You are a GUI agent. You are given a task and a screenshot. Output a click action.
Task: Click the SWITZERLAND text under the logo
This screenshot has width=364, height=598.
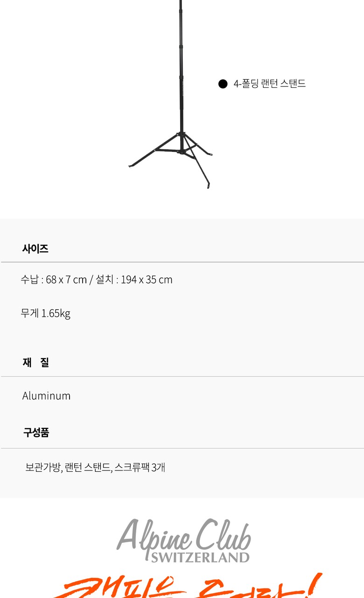[x=200, y=557]
